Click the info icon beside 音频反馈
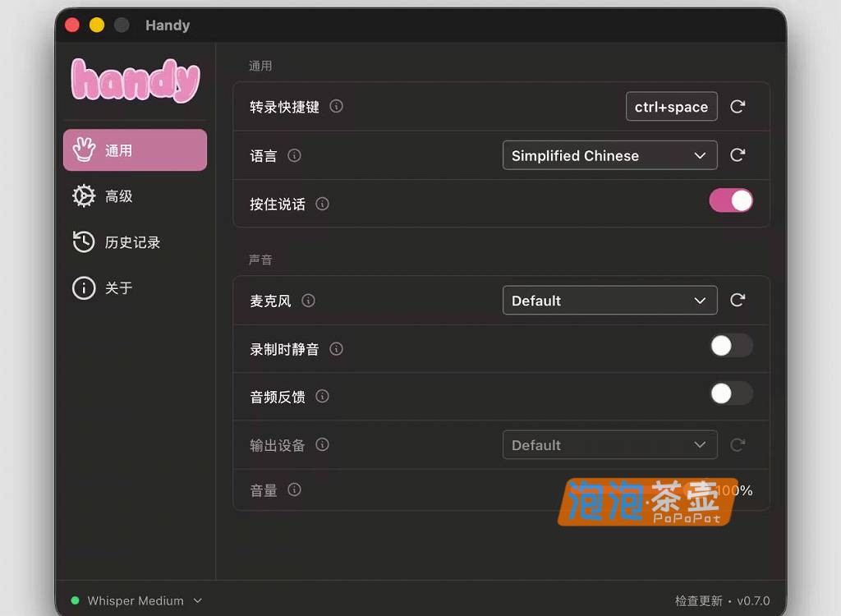Screen dimensions: 841x616 click(x=322, y=396)
